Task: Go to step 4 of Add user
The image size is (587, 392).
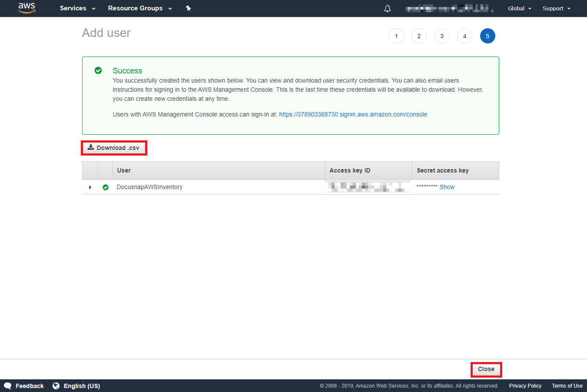Action: [x=464, y=36]
